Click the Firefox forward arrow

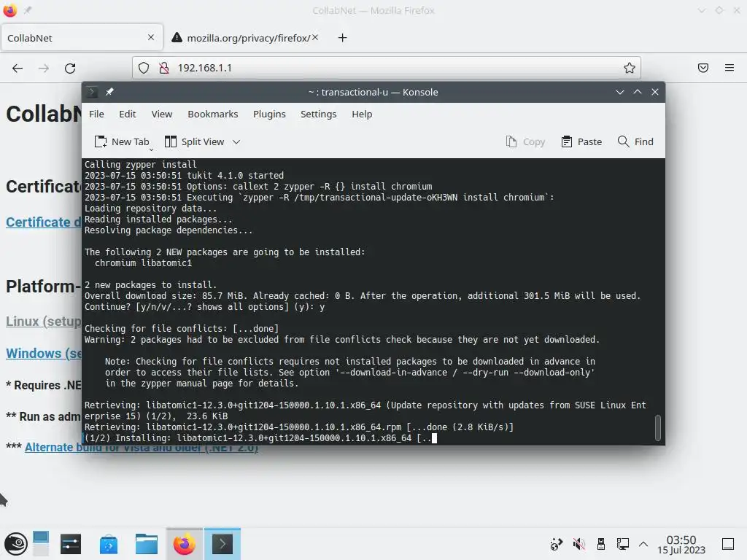click(x=44, y=68)
